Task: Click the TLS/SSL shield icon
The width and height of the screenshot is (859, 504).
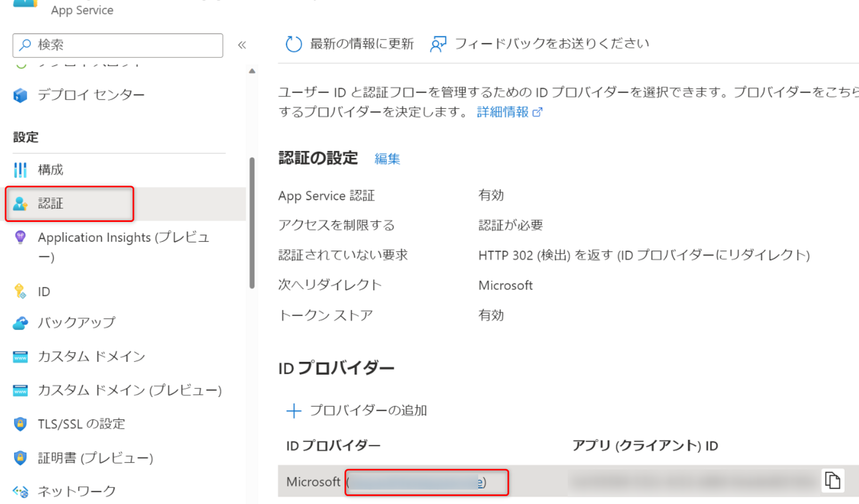Action: 20,424
